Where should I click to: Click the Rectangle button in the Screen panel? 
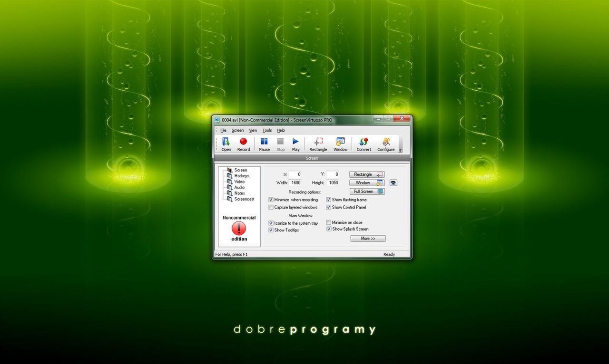coord(367,174)
